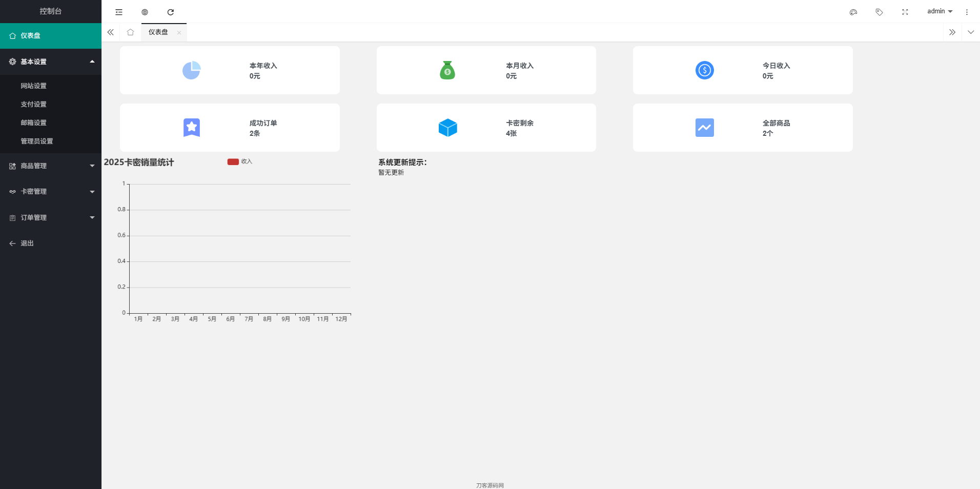Open 支付设置 submenu item

click(x=34, y=104)
